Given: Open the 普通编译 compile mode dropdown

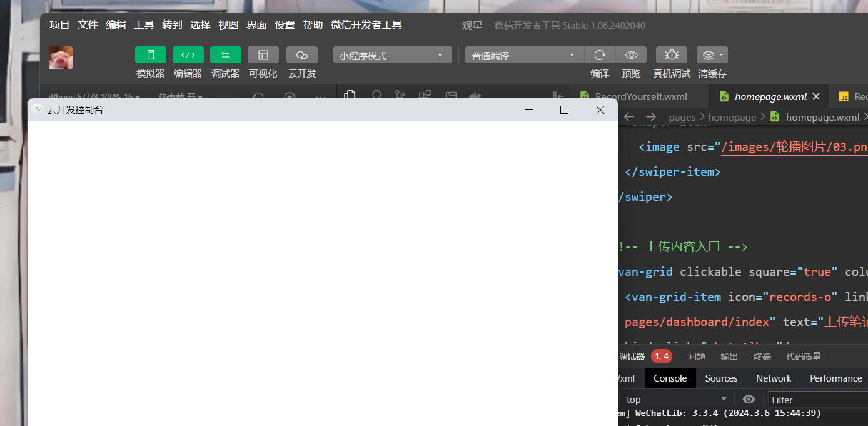Looking at the screenshot, I should [524, 55].
